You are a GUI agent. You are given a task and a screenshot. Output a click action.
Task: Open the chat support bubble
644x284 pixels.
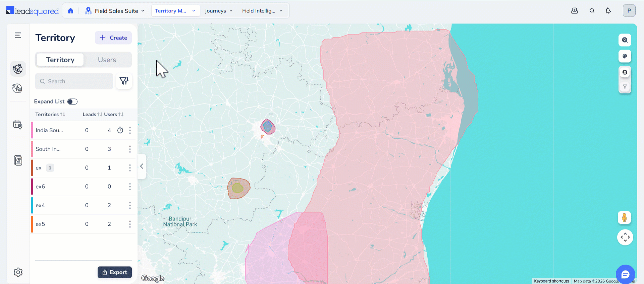625,275
